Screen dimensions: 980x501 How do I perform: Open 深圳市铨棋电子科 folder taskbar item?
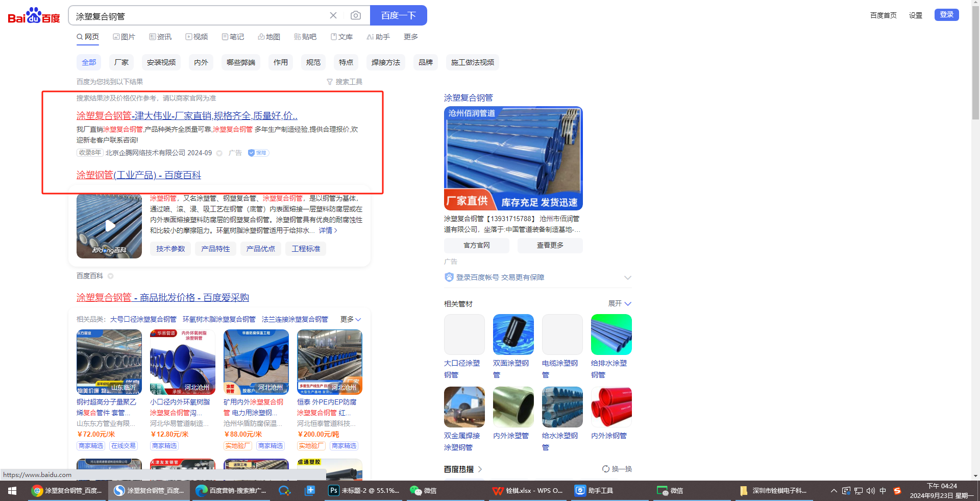[774, 491]
